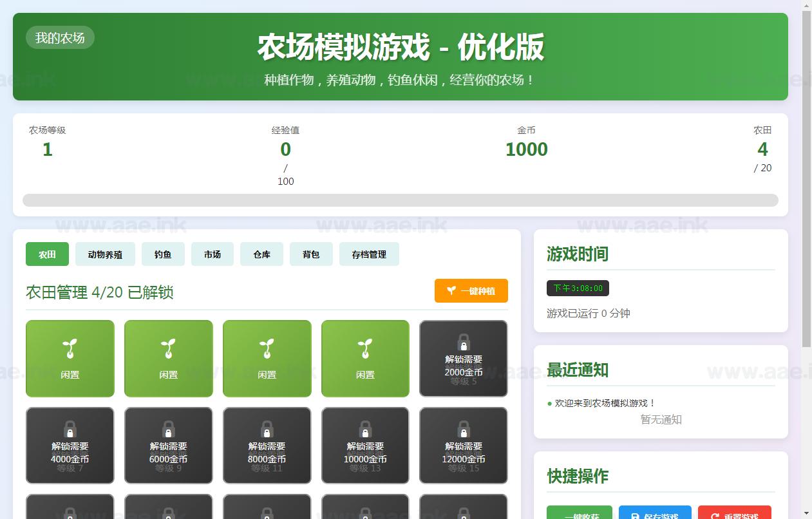Click the lock icon on the 6000金币 plot
This screenshot has width=812, height=519.
click(169, 429)
